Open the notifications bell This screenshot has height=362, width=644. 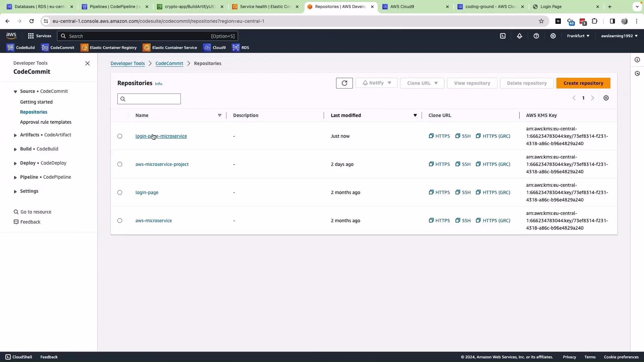[x=519, y=36]
